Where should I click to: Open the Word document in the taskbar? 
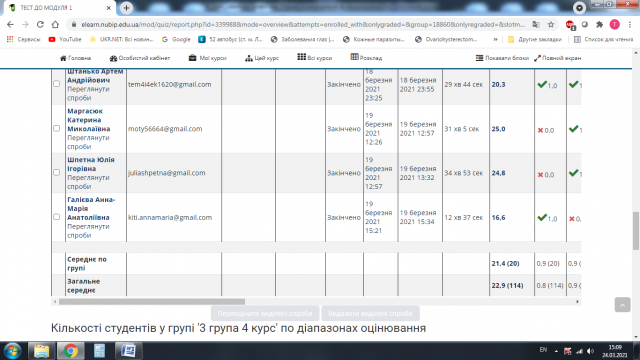[x=128, y=351]
